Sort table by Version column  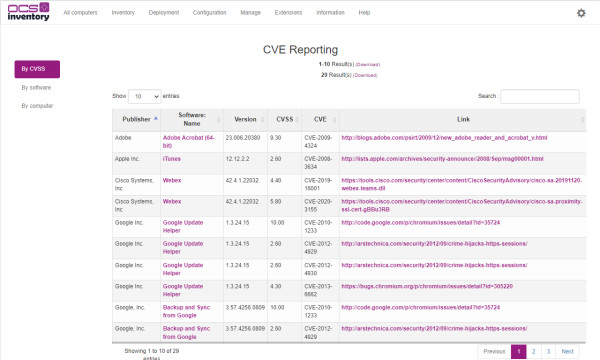tap(245, 119)
